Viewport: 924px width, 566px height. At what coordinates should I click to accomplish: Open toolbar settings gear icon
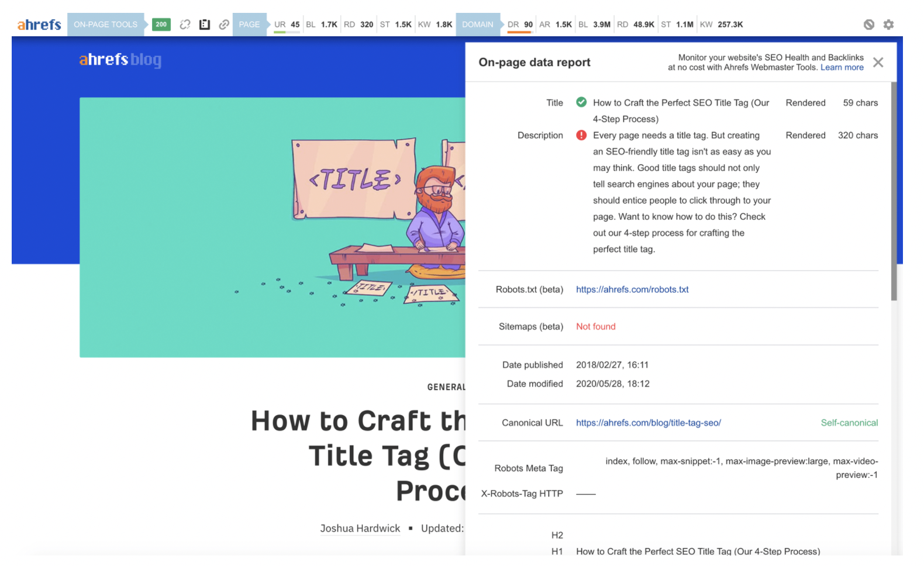coord(889,25)
